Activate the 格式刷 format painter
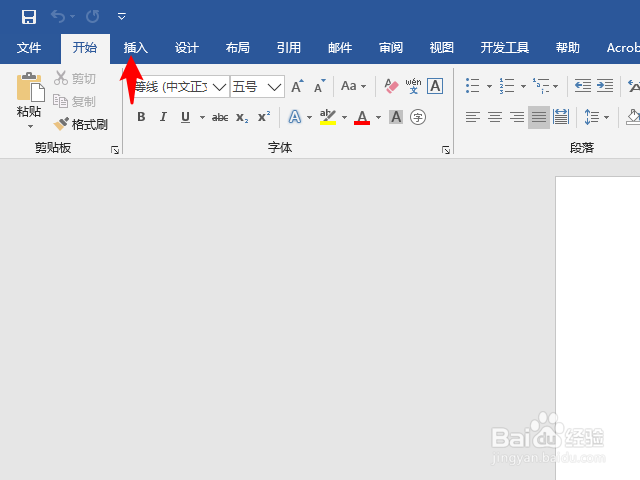Image resolution: width=640 pixels, height=480 pixels. click(x=81, y=124)
